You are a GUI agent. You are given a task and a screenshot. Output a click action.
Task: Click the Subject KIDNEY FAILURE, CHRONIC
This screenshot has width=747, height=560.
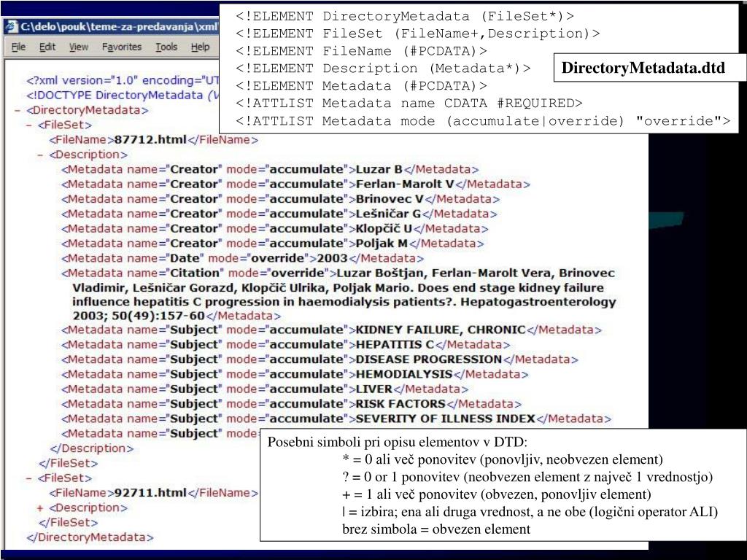tap(441, 330)
